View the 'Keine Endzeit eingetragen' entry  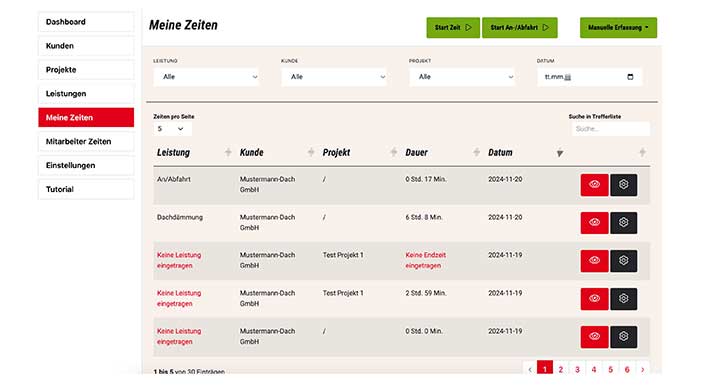[594, 260]
